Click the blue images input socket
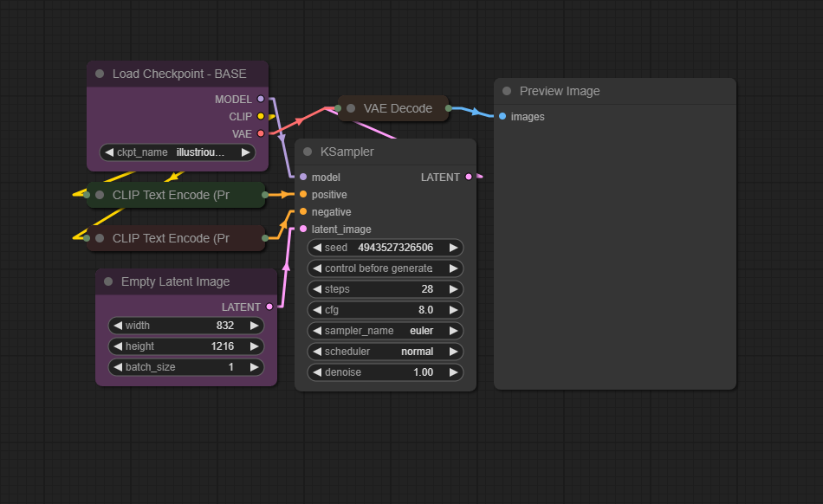This screenshot has width=823, height=504. 502,116
